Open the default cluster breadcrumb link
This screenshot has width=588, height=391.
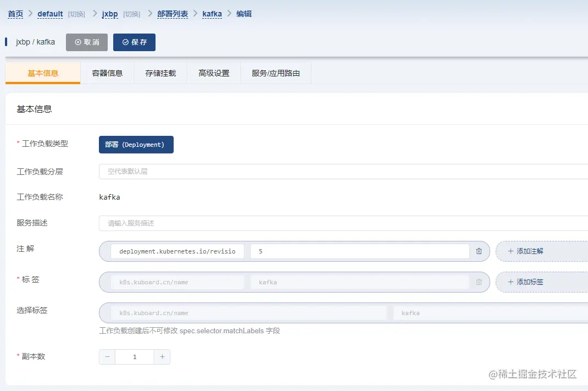tap(50, 14)
